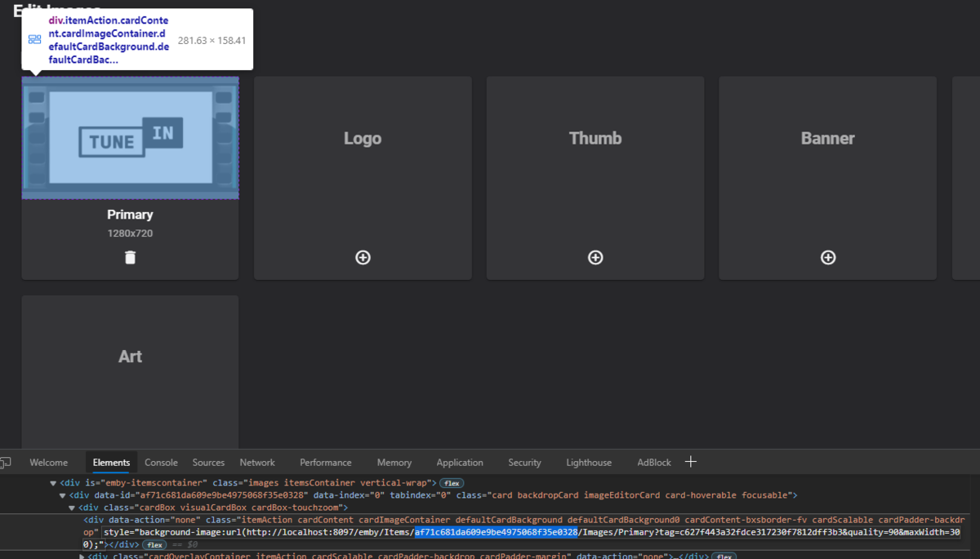Add a Thumb image with plus icon
The image size is (980, 559).
595,258
